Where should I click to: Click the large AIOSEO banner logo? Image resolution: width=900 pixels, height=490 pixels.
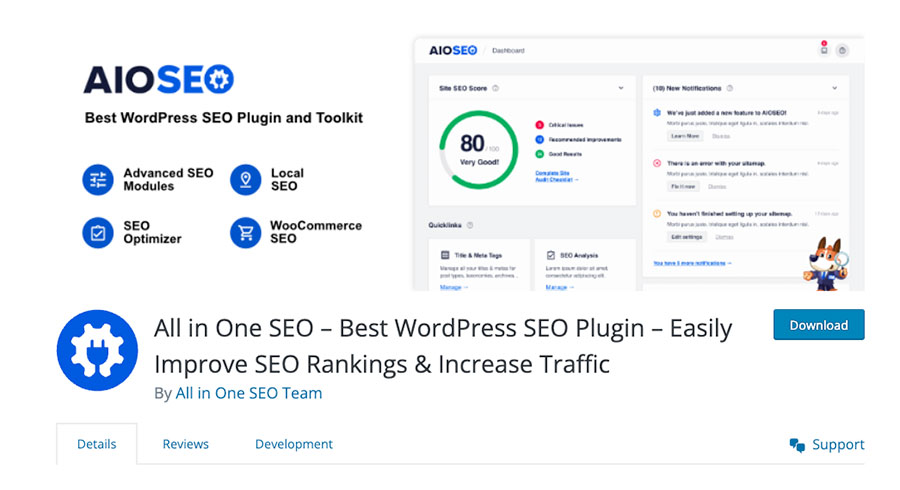tap(159, 79)
